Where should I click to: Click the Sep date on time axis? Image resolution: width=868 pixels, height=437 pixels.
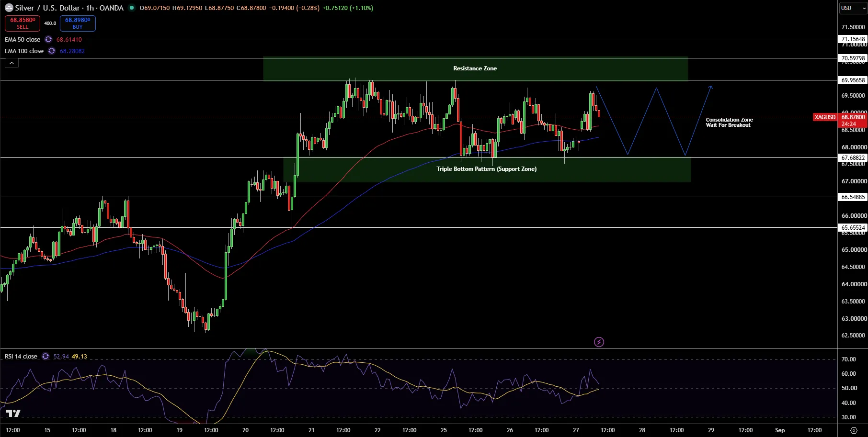pos(780,430)
